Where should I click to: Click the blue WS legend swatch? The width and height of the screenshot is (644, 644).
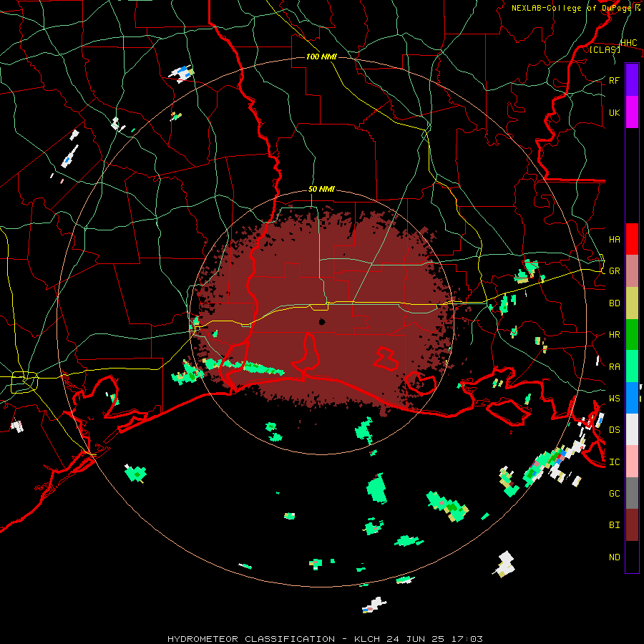point(632,398)
